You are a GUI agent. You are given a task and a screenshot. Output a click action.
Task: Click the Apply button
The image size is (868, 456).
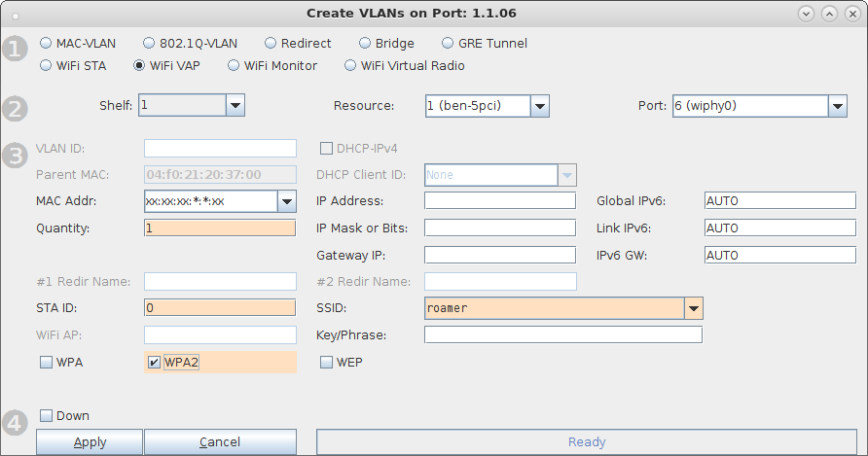click(90, 442)
